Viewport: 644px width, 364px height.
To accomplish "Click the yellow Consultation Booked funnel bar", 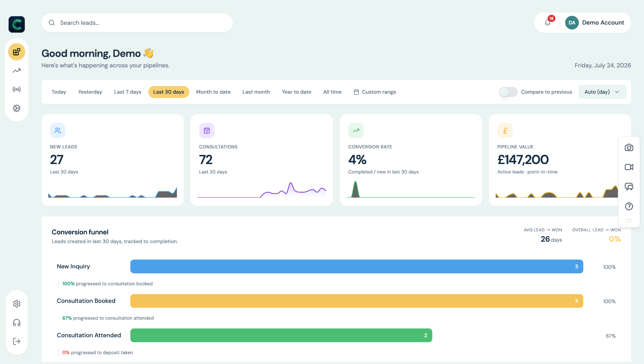I will 357,301.
